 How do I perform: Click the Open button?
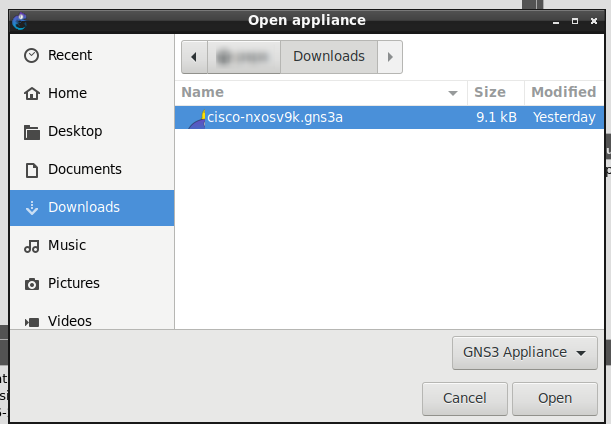tap(555, 399)
